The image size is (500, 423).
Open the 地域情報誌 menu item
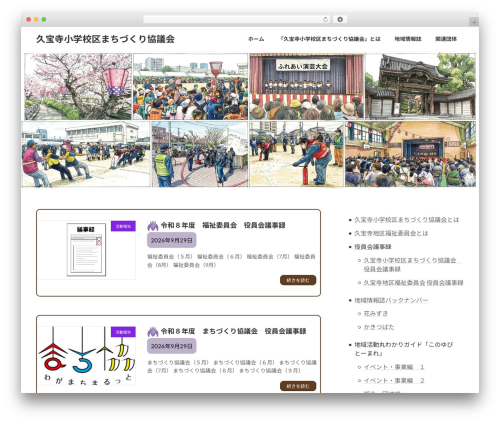pos(408,39)
